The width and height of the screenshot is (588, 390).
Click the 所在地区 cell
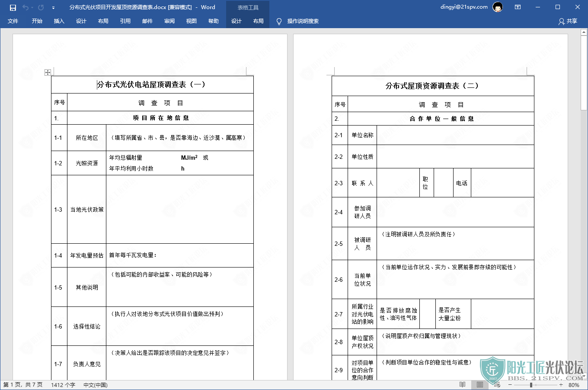pos(87,138)
